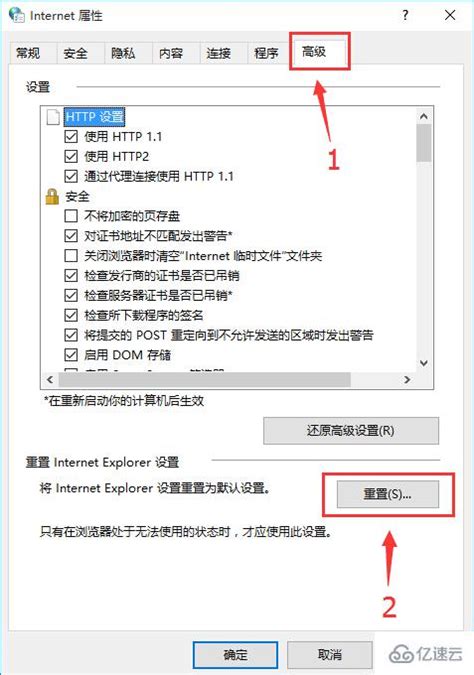Open the 隐私 tab
This screenshot has width=474, height=675.
click(x=124, y=53)
